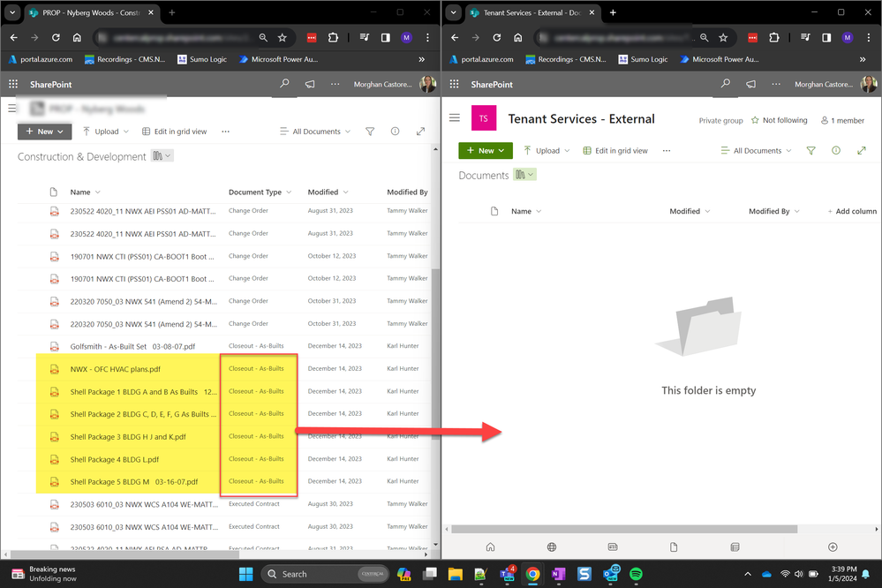Open Microsoft Power Au... bookmark in left browser
The width and height of the screenshot is (882, 588).
(x=278, y=59)
